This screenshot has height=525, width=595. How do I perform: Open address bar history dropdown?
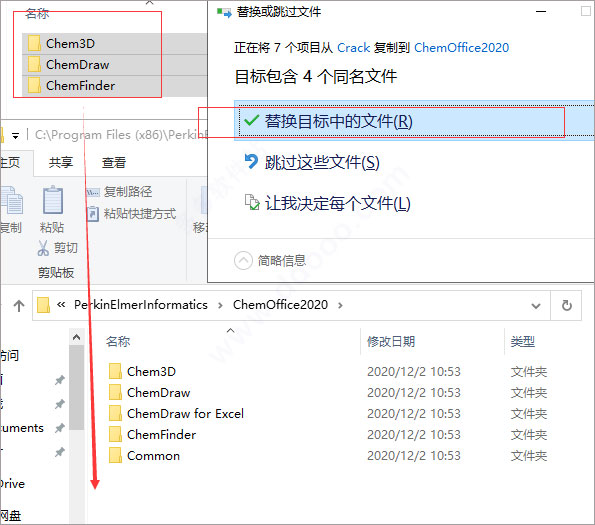point(536,306)
